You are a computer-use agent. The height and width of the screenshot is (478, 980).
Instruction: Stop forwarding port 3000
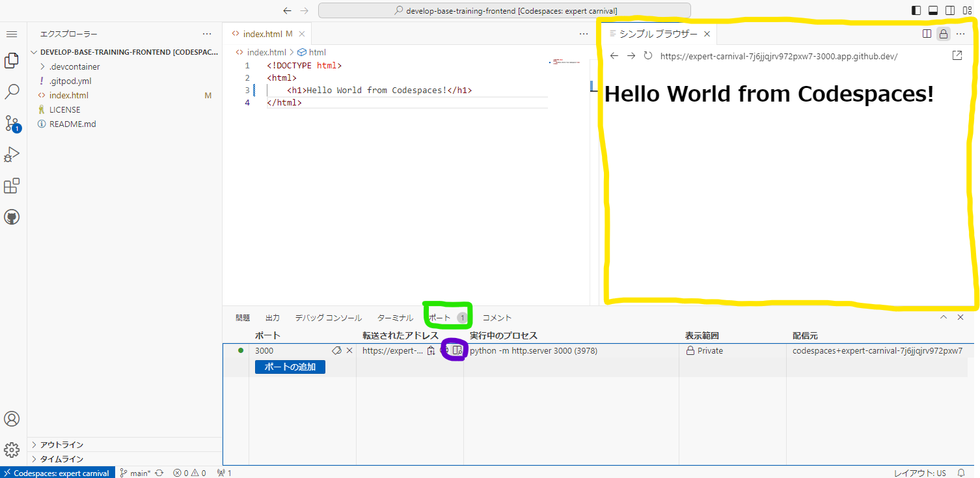[x=349, y=350]
